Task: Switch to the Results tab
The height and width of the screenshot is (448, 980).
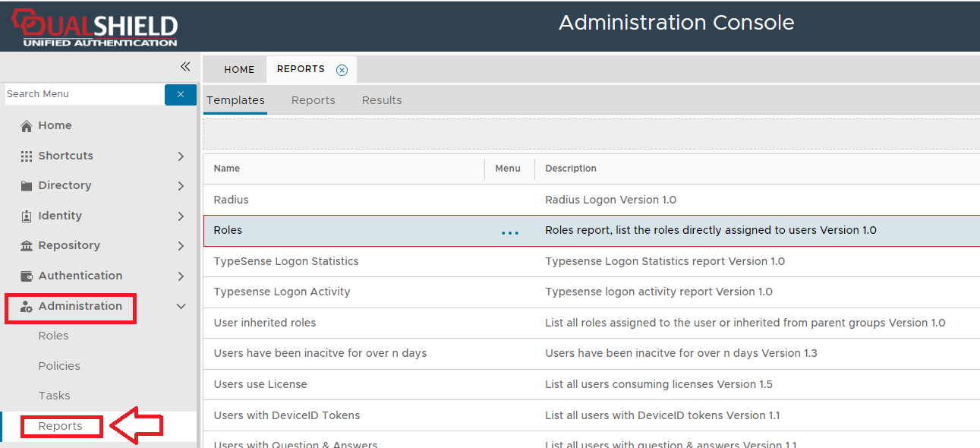Action: pos(381,100)
